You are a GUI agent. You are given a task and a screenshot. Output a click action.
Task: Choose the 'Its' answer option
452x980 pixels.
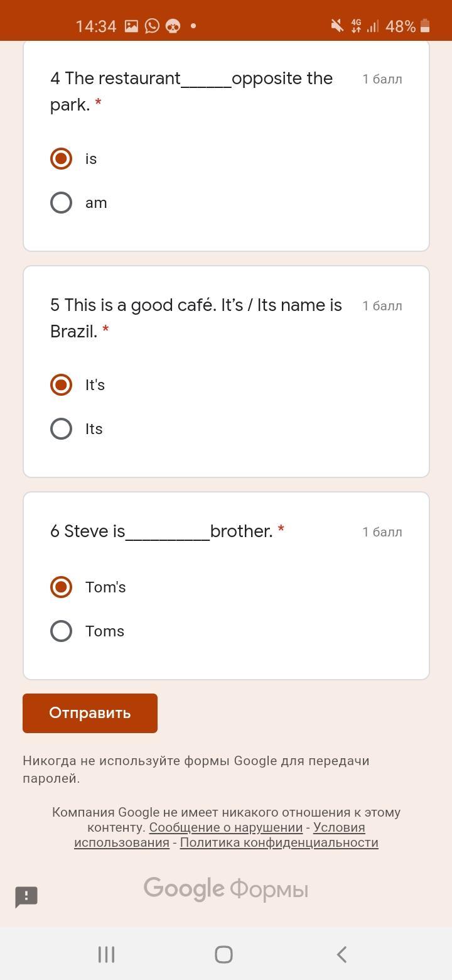click(x=61, y=428)
